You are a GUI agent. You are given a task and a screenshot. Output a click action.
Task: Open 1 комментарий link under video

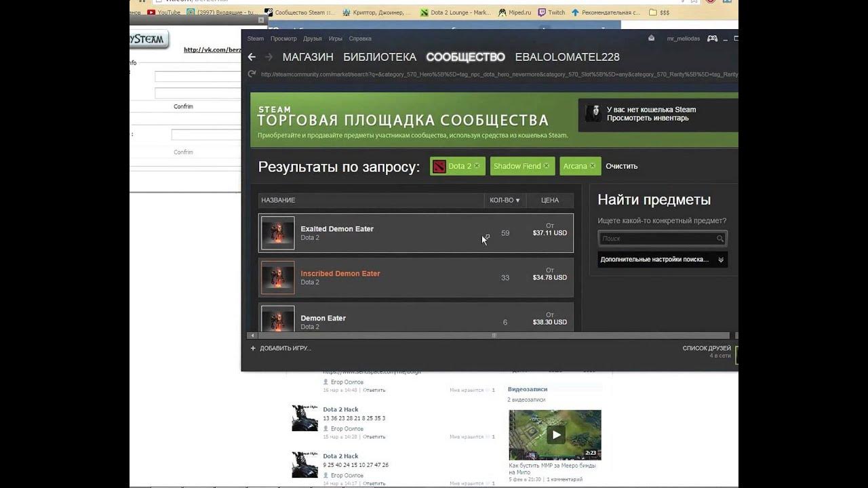pos(564,480)
